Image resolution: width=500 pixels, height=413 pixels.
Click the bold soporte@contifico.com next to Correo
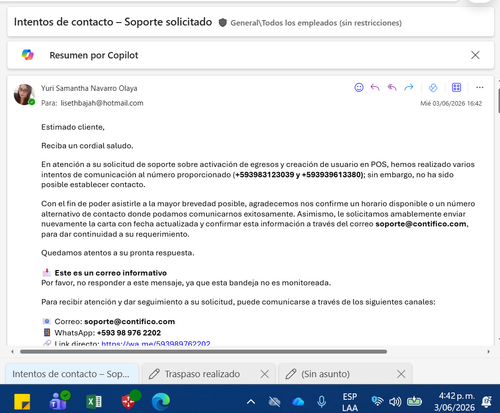click(x=129, y=321)
